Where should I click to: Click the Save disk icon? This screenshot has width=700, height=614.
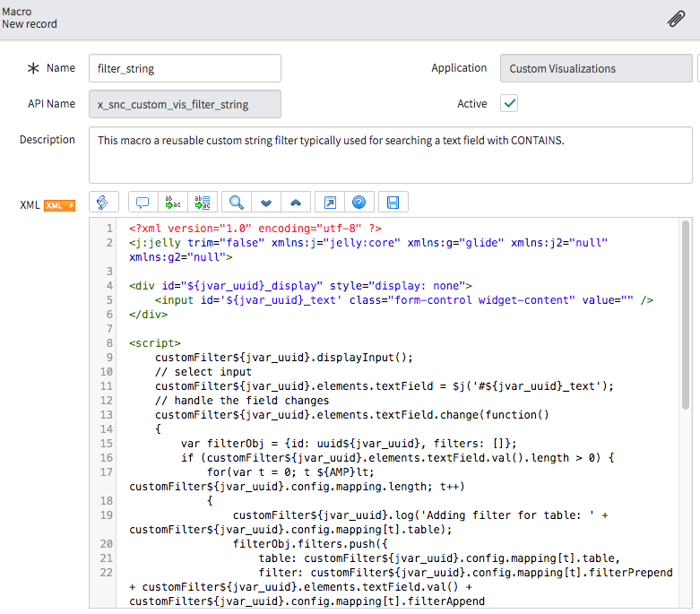tap(393, 202)
